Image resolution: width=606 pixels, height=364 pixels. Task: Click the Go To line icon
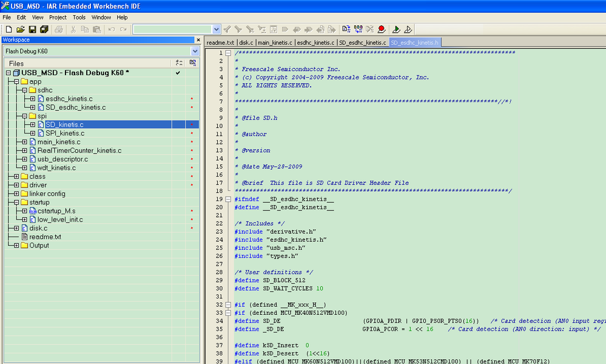pos(273,29)
